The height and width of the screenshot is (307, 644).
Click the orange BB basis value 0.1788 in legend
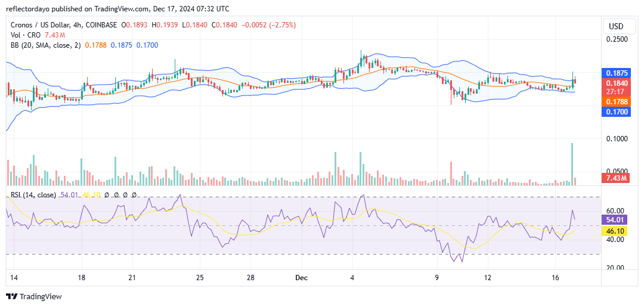(94, 45)
